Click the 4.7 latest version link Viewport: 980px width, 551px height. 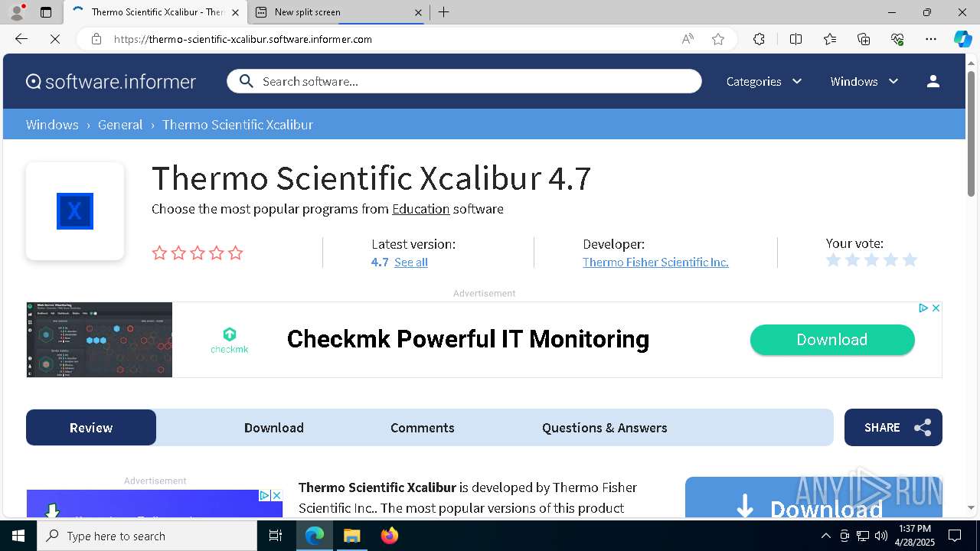pyautogui.click(x=380, y=262)
